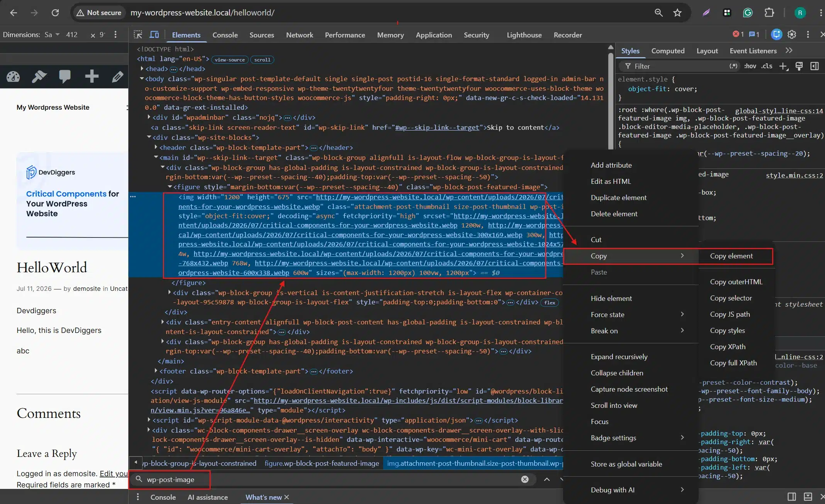This screenshot has height=504, width=825.
Task: Open DevTools settings gear
Action: click(792, 35)
